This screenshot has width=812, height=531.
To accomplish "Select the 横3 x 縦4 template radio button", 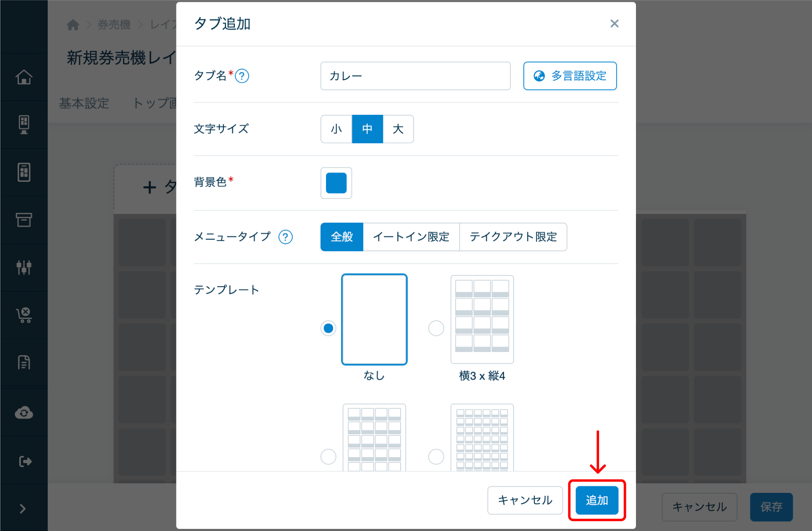I will [436, 328].
